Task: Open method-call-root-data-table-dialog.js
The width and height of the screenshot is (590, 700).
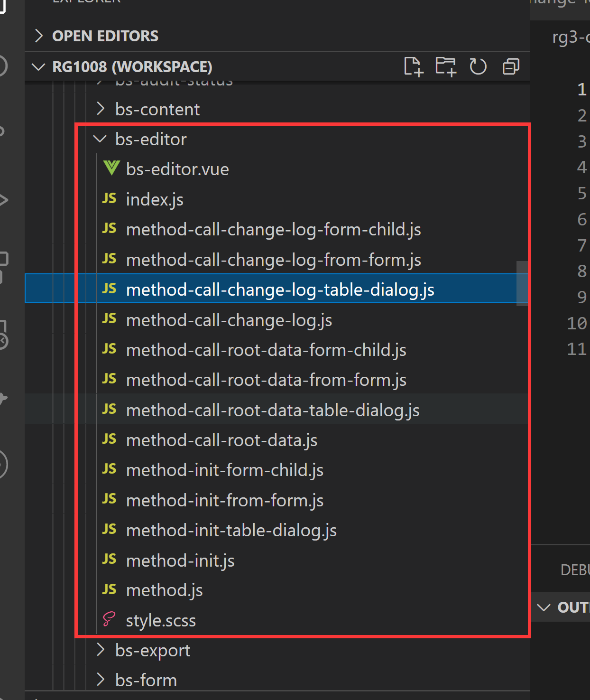Action: pyautogui.click(x=273, y=410)
